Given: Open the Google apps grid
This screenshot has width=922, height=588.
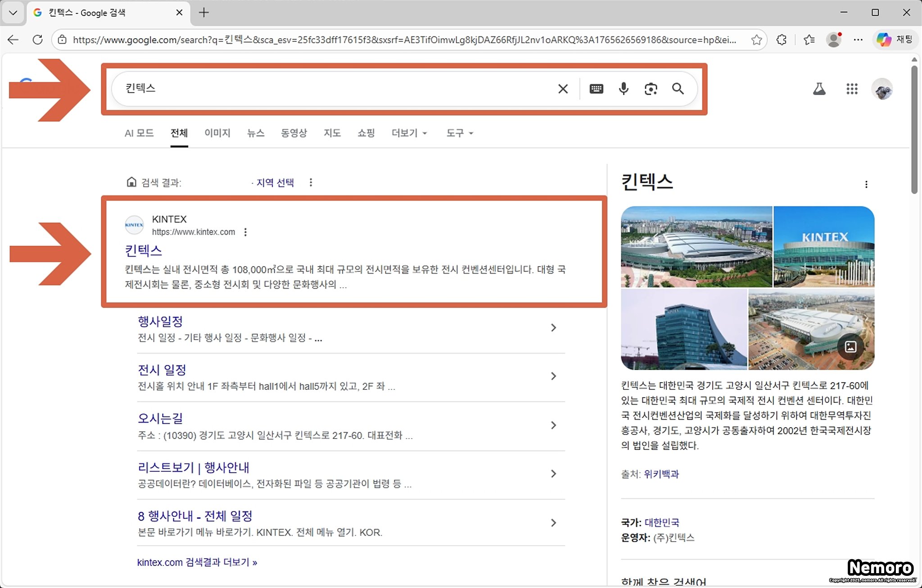Looking at the screenshot, I should (852, 89).
